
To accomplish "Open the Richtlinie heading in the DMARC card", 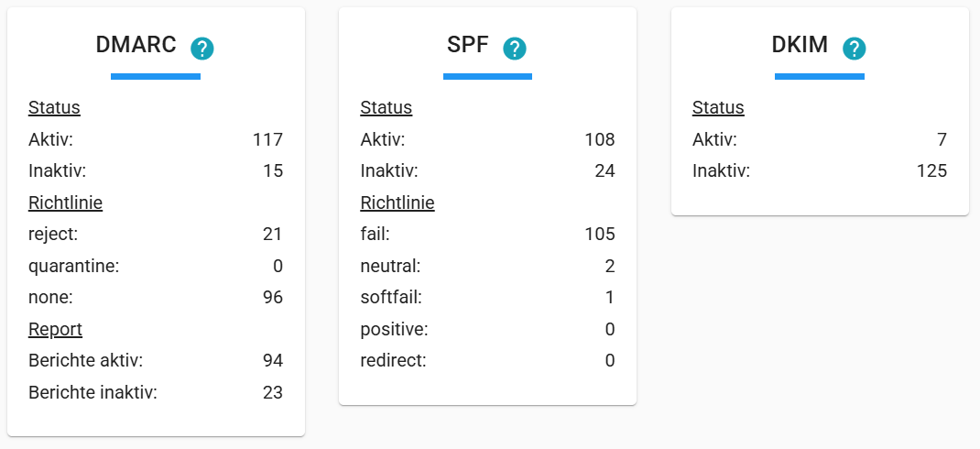I will tap(66, 203).
